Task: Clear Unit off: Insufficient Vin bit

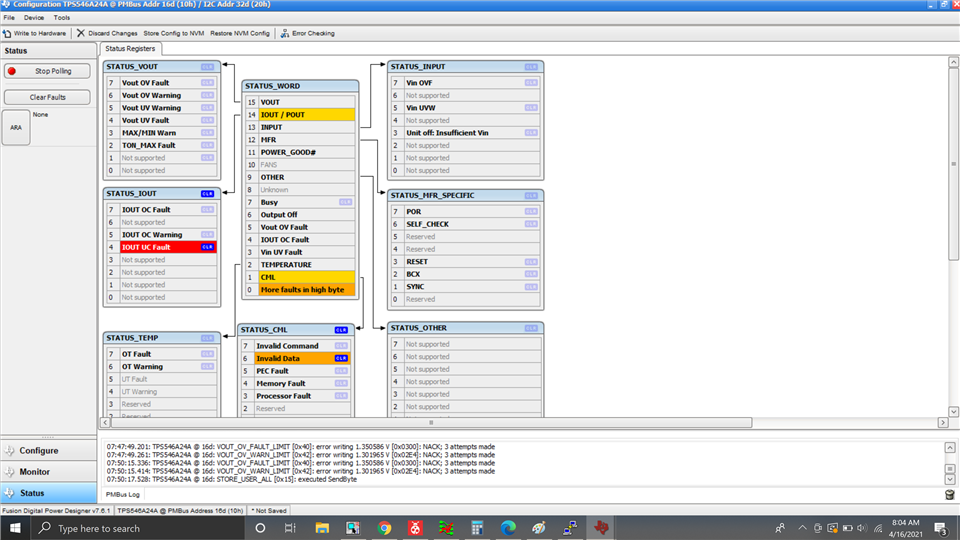Action: click(531, 133)
